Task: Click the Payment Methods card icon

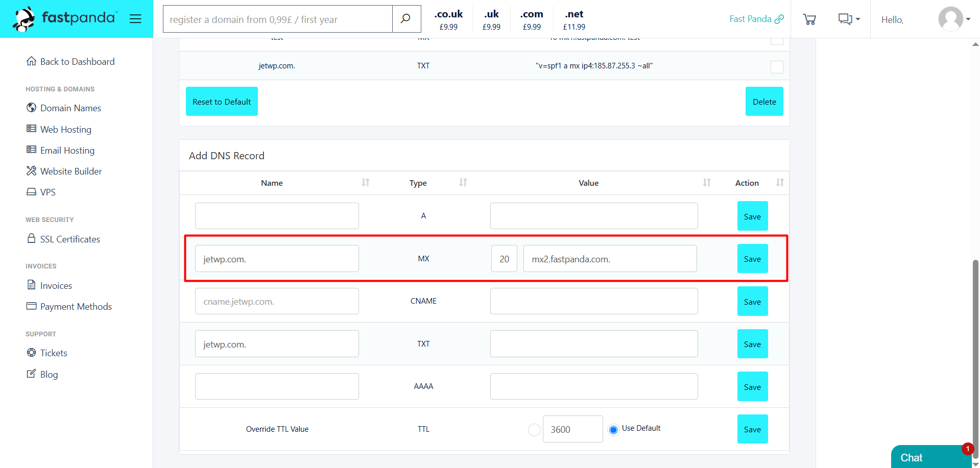Action: [x=31, y=306]
